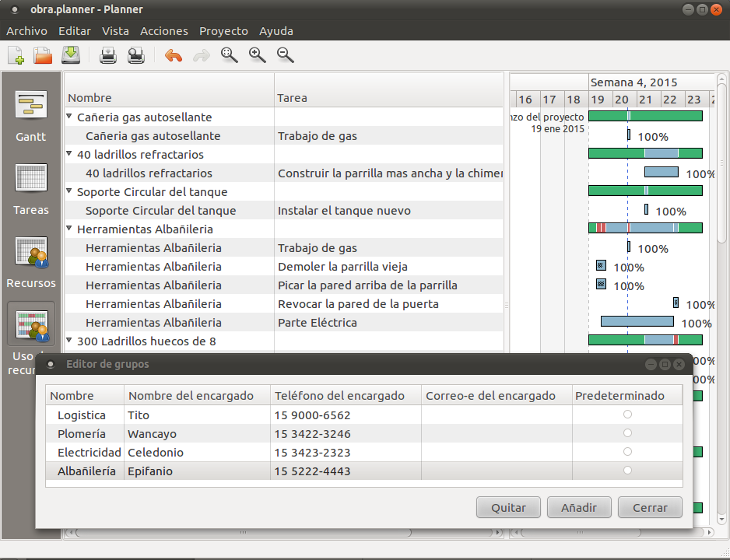
Task: Click Añadir to add a group
Action: click(x=579, y=507)
